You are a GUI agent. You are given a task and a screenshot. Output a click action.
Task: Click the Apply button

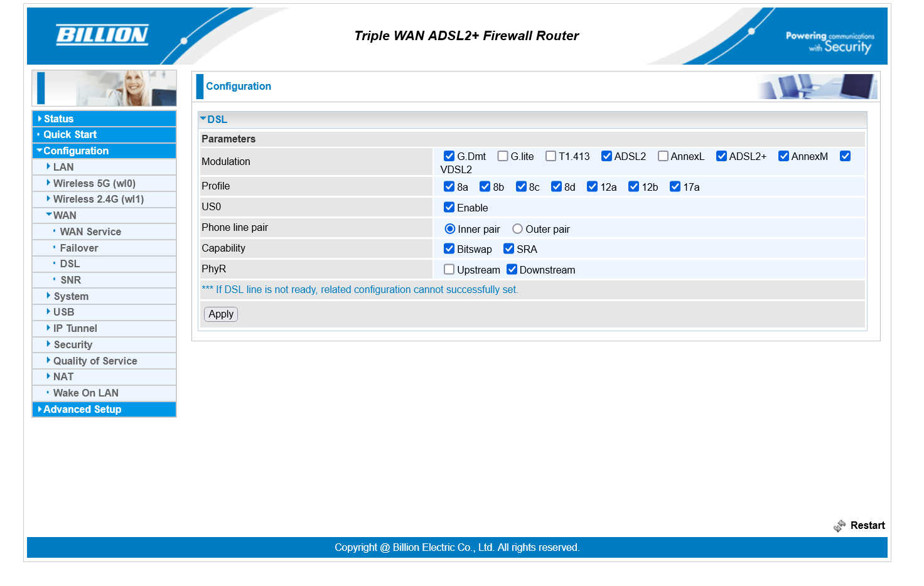click(221, 314)
